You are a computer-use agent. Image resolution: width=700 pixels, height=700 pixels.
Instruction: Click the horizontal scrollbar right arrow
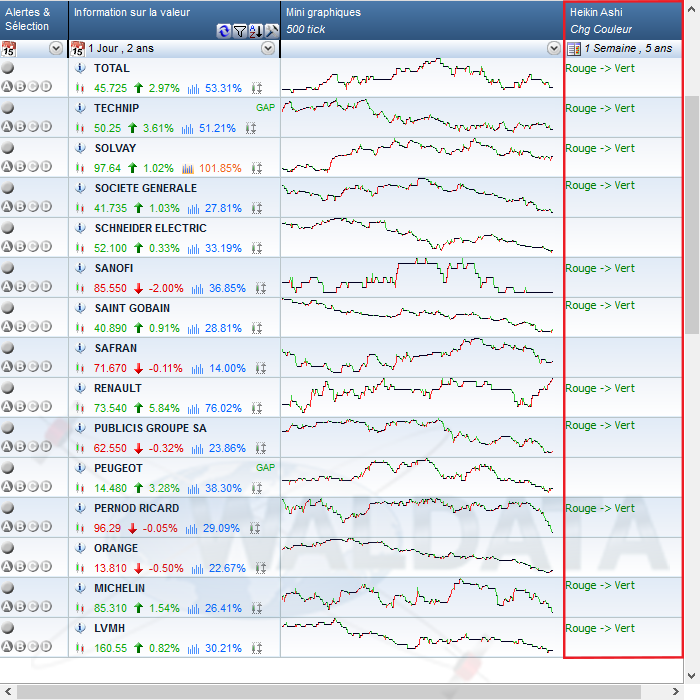click(x=675, y=692)
